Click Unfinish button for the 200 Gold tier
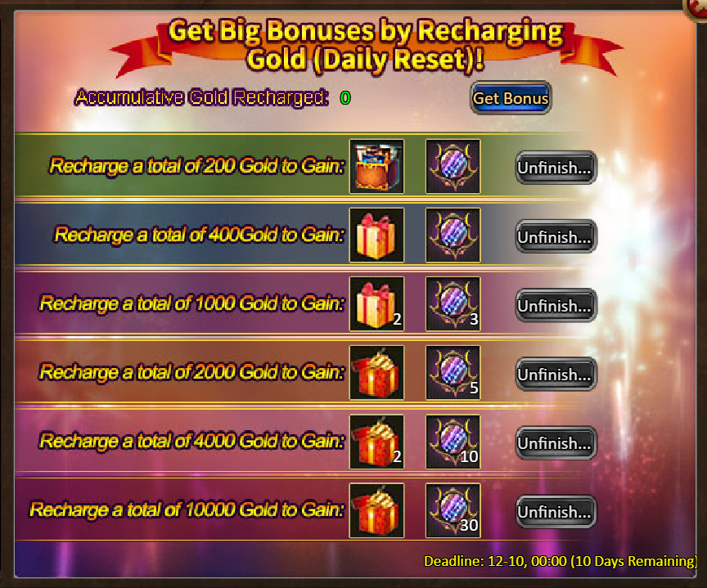This screenshot has width=707, height=588. (x=556, y=168)
